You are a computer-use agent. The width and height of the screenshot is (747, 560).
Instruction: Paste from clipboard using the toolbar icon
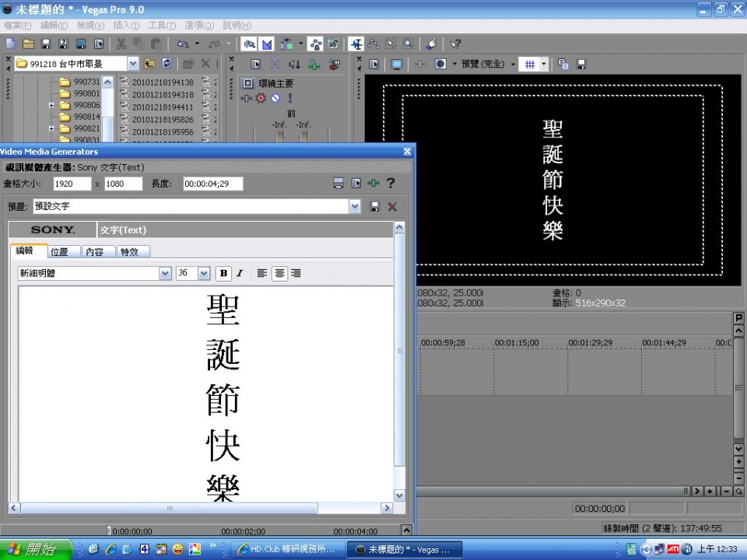coord(156,44)
